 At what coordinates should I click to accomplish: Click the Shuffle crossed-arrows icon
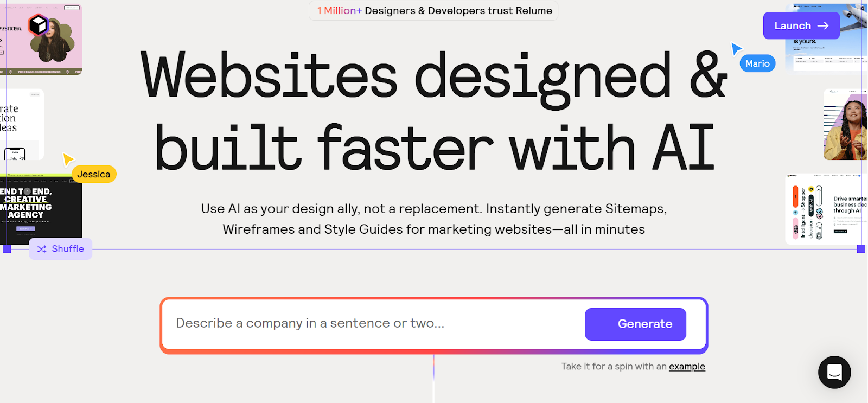coord(42,249)
